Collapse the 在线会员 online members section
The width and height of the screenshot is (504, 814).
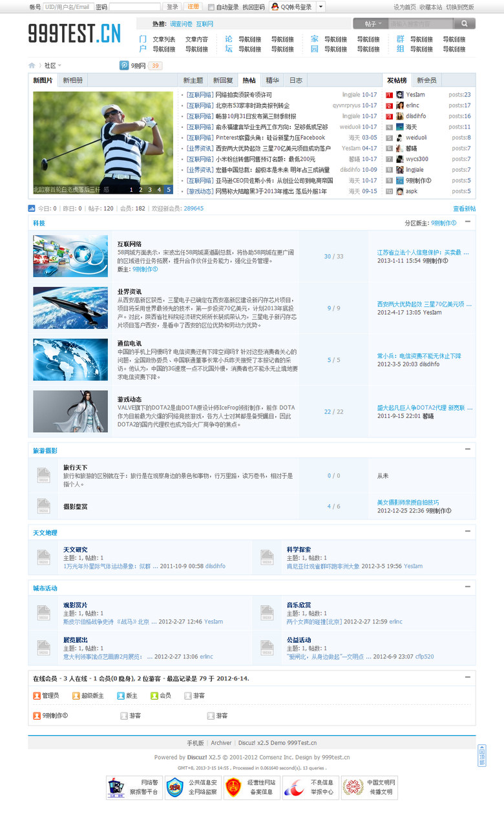(x=468, y=678)
